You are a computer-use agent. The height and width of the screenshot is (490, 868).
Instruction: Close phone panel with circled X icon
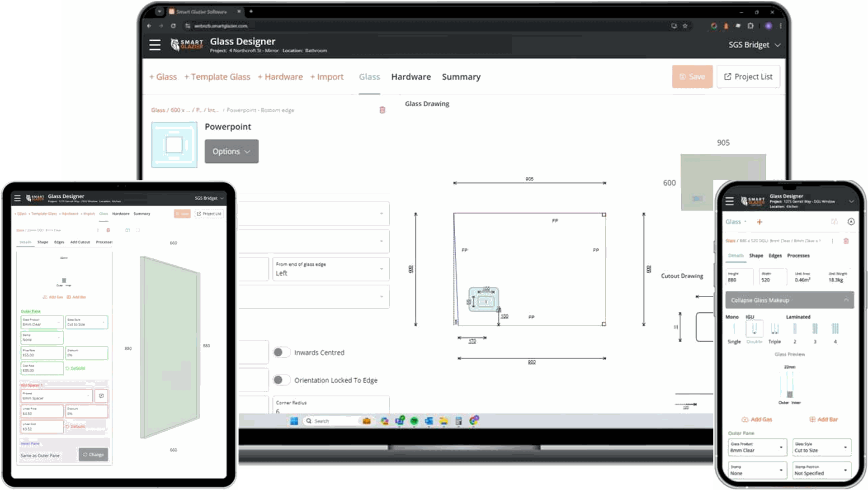pyautogui.click(x=851, y=222)
